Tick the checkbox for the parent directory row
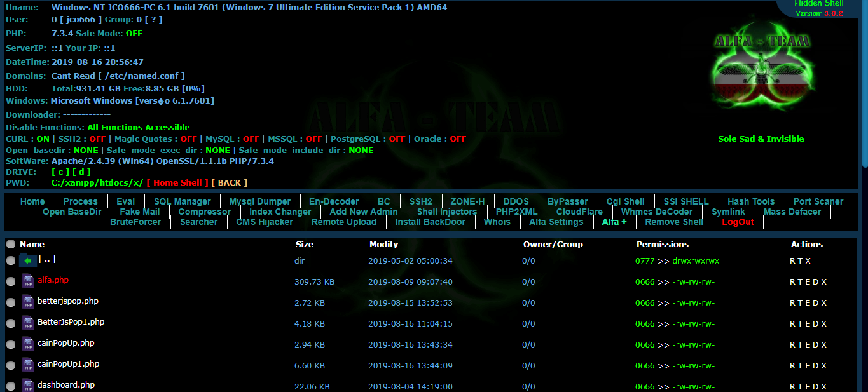 pos(11,260)
